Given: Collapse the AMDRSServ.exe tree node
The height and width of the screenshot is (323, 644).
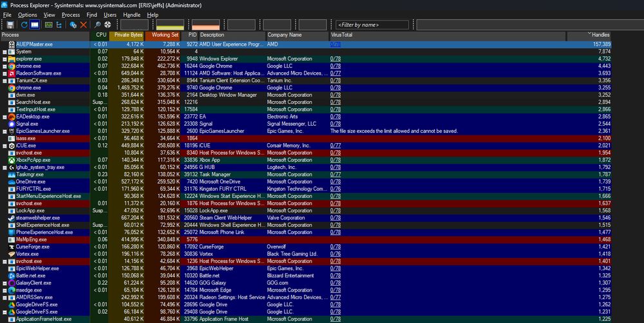Looking at the screenshot, I should 5,297.
